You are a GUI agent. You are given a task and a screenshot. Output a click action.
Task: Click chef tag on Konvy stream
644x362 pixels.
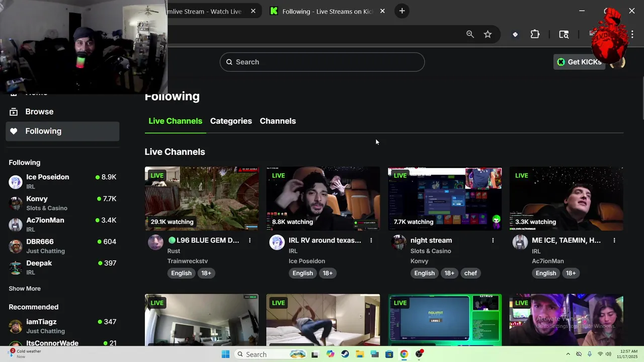(x=470, y=273)
